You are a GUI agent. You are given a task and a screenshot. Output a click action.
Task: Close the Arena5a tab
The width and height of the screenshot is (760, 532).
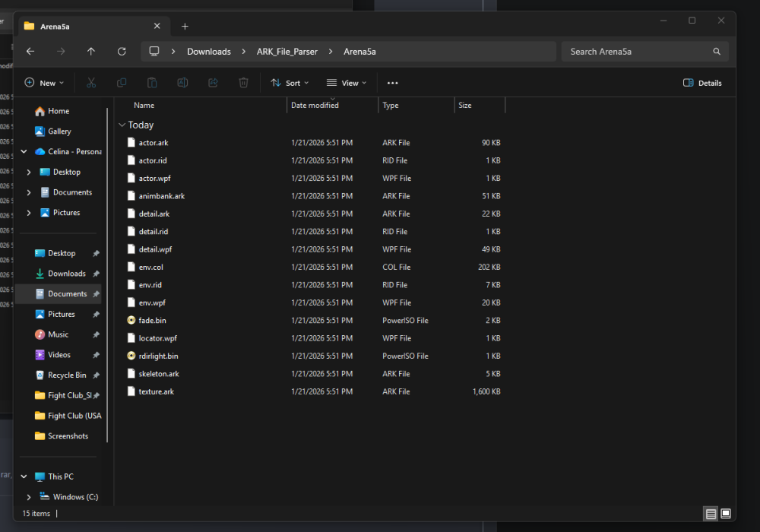click(x=157, y=26)
